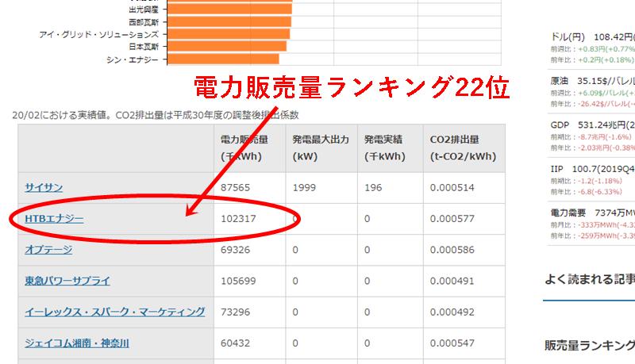Select the サイサン sales value 87565
635x364 pixels.
click(235, 188)
